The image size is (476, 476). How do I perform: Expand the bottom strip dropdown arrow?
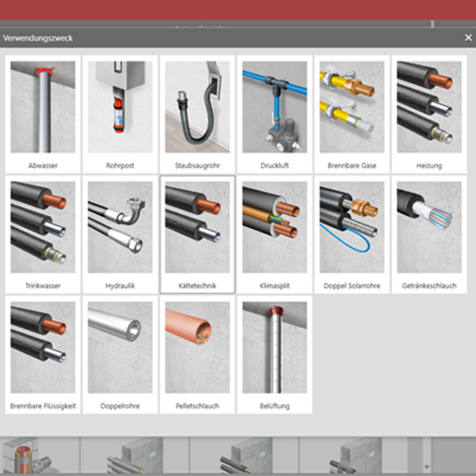pyautogui.click(x=427, y=466)
